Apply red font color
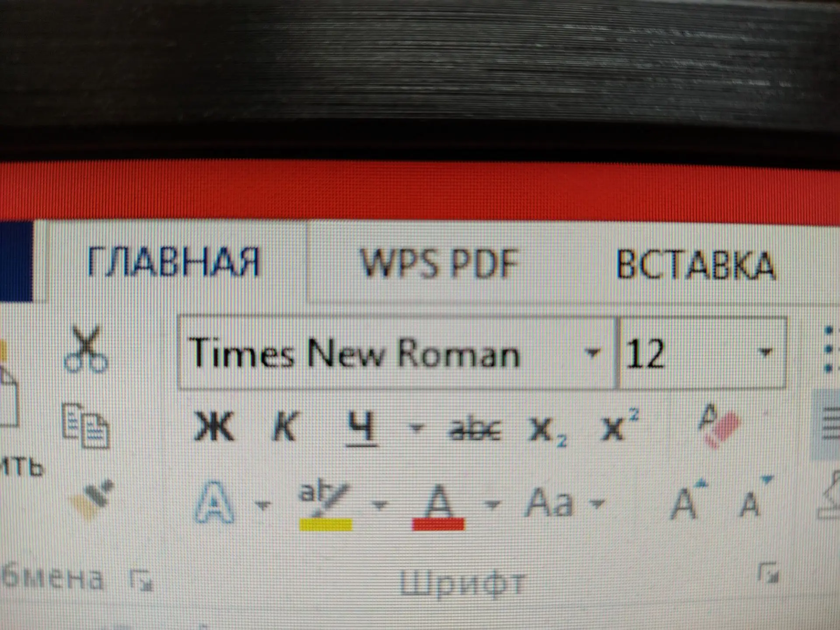Screen dimensions: 840x630 coord(438,507)
